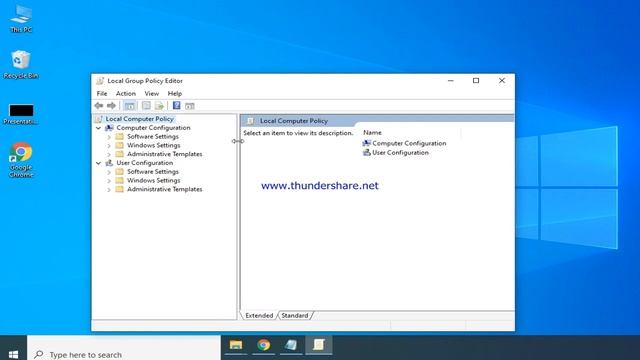Select Computer Configuration label in the tree
Viewport: 640px width, 360px height.
coord(153,128)
